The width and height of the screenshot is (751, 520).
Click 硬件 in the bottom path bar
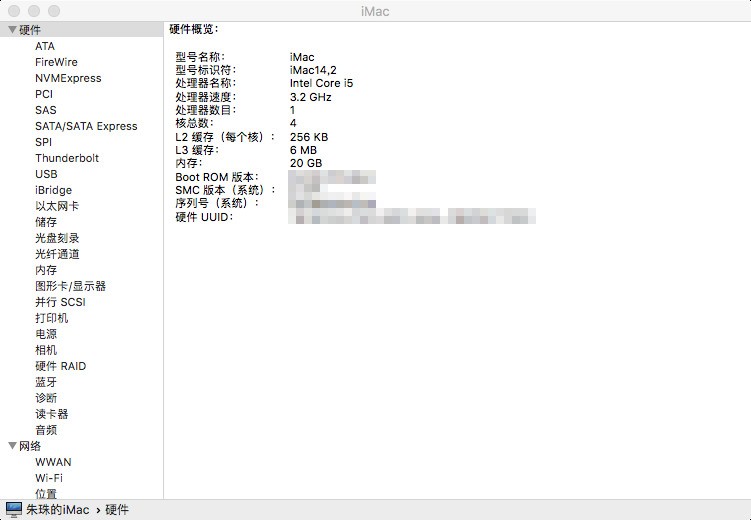pos(117,509)
